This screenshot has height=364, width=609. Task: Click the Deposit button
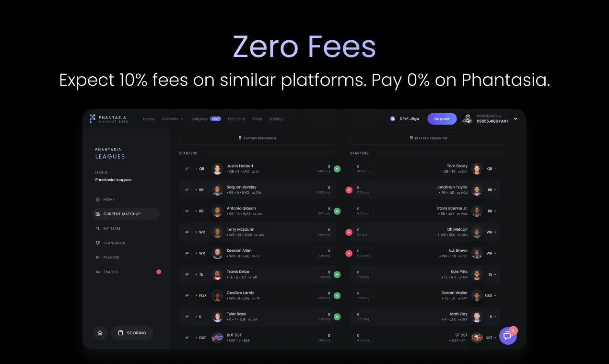coord(442,119)
